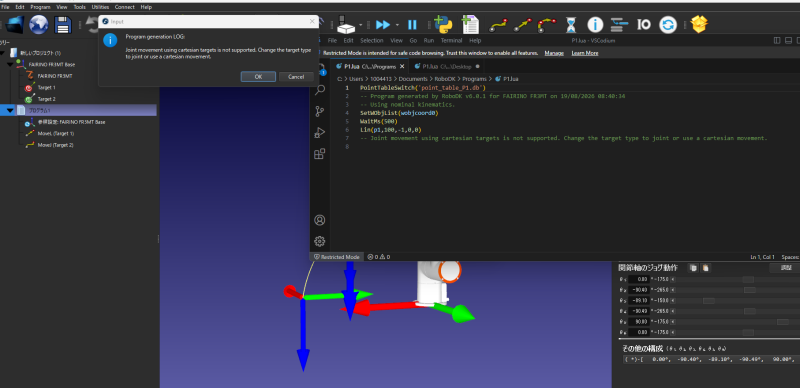
Task: Open the VSCodium Terminal menu
Action: [x=451, y=40]
